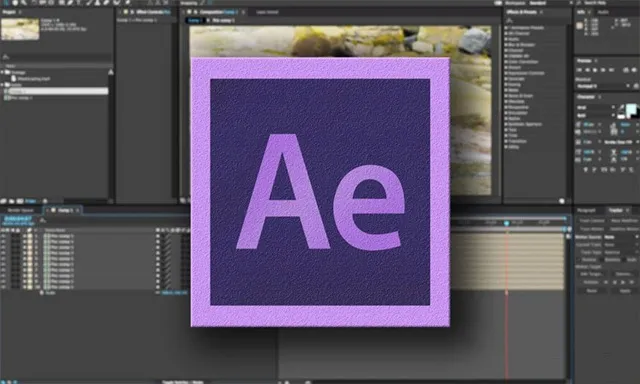
Task: Click the light fill color swatch in Character
Action: click(x=631, y=109)
